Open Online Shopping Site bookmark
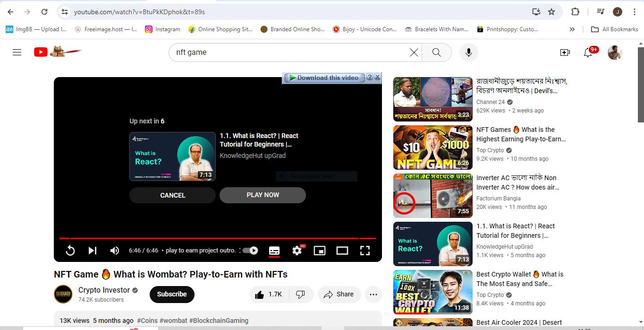The width and height of the screenshot is (644, 330). pos(220,29)
